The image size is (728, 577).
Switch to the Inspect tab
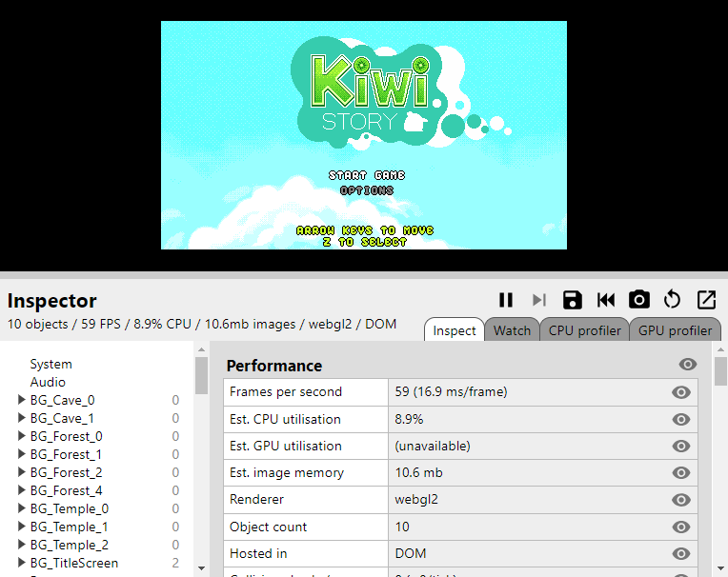pyautogui.click(x=455, y=330)
